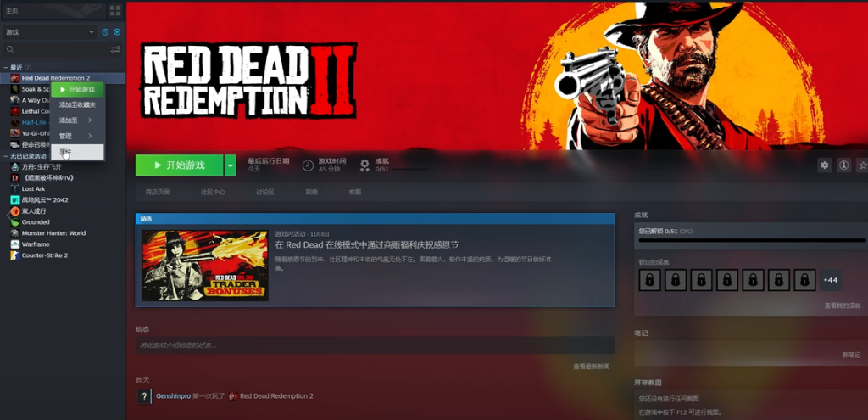Expand the 添加至 submenu

pyautogui.click(x=77, y=120)
